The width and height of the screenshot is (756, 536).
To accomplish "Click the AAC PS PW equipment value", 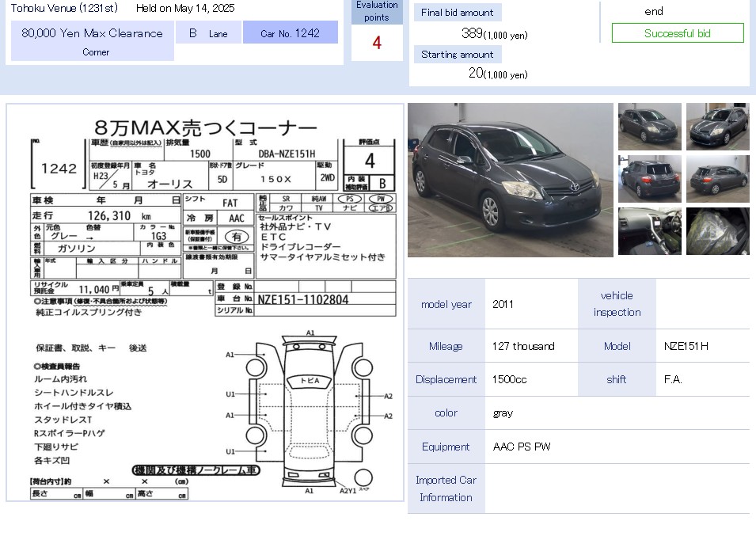I will 521,447.
